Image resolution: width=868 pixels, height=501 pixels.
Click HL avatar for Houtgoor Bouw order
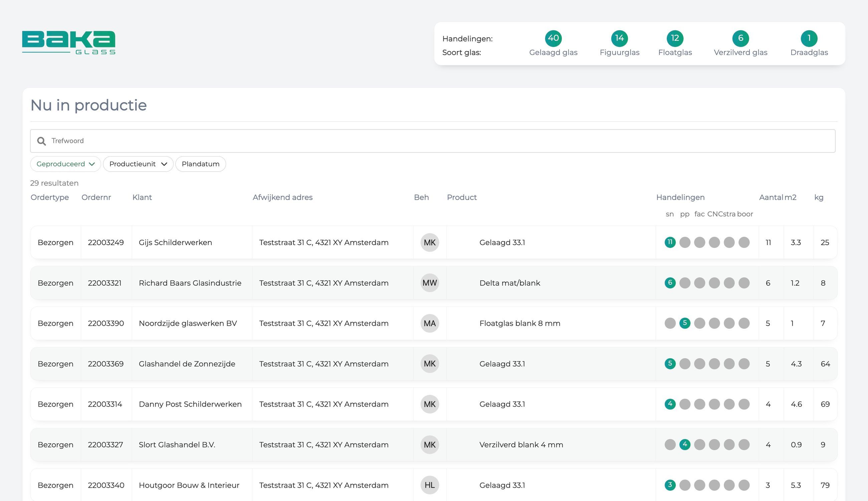(x=430, y=485)
